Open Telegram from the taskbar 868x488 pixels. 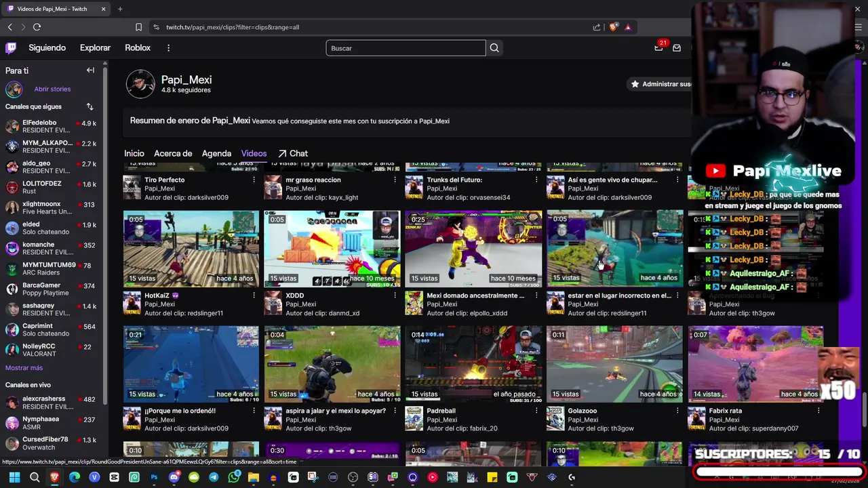click(214, 477)
